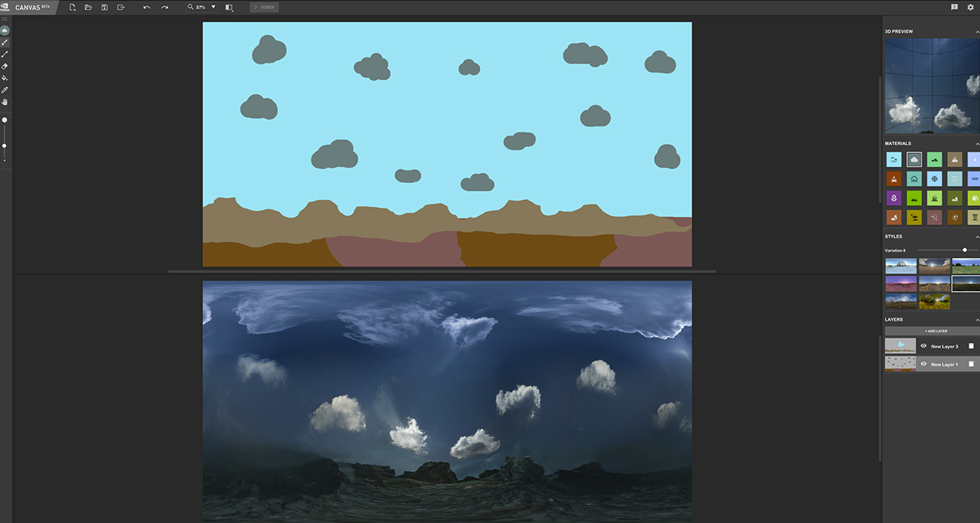The image size is (980, 523).
Task: Select the Line tool
Action: 5,54
